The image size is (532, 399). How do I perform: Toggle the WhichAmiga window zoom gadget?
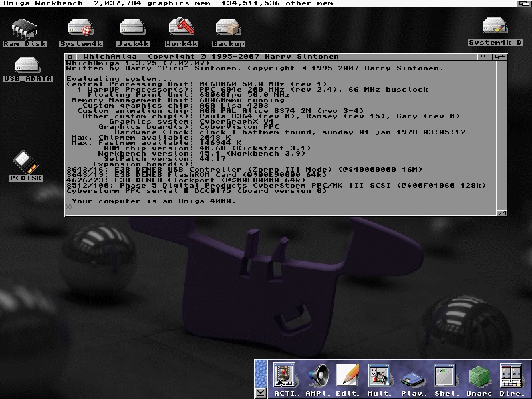[485, 57]
